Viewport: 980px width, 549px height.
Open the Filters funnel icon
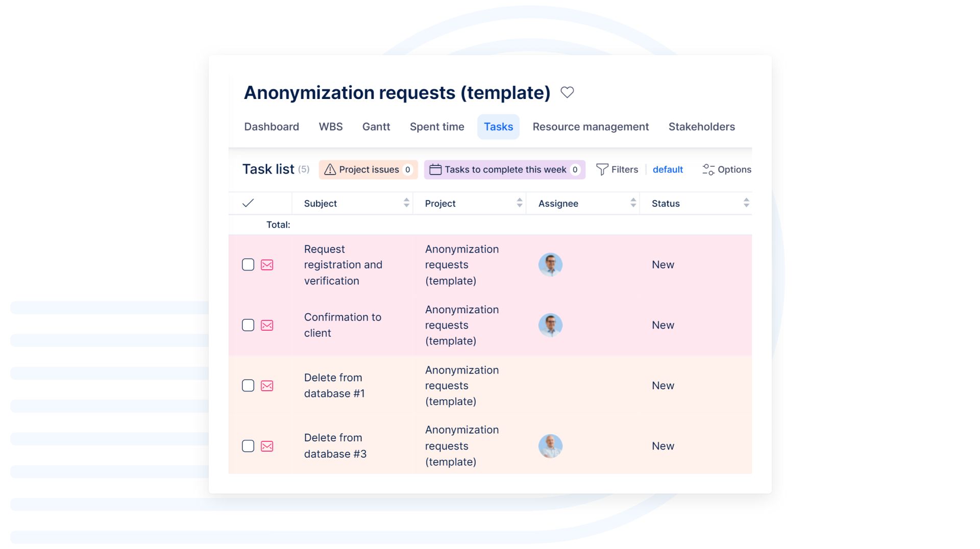(x=602, y=169)
